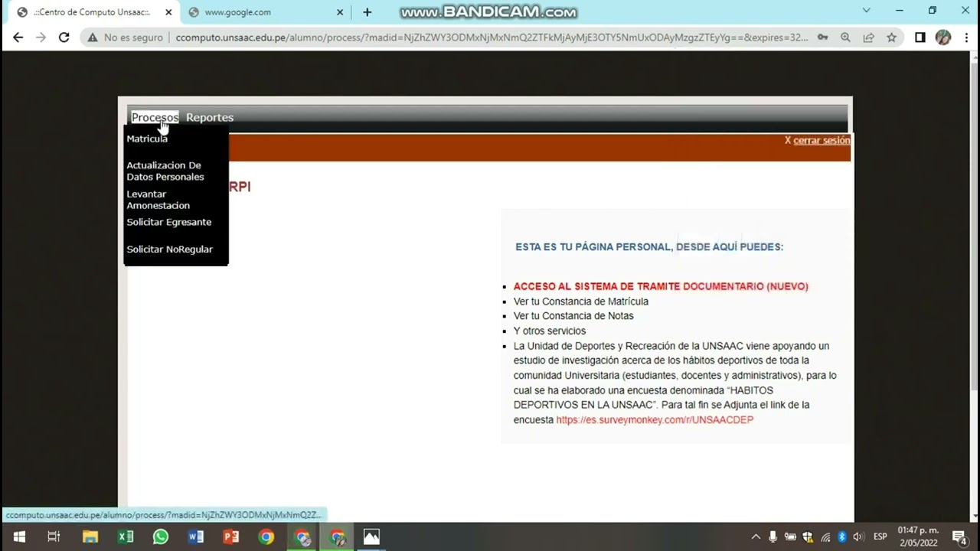Go forward in browser history
The image size is (980, 551).
coord(41,37)
